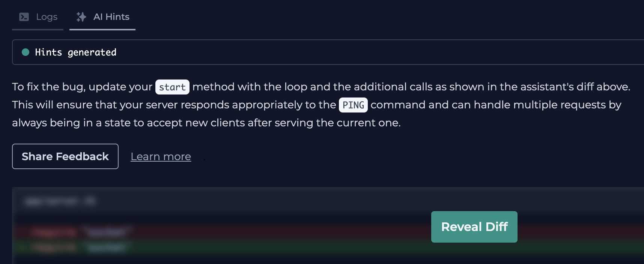The height and width of the screenshot is (264, 644).
Task: Select the AI Hints tab label
Action: click(111, 17)
